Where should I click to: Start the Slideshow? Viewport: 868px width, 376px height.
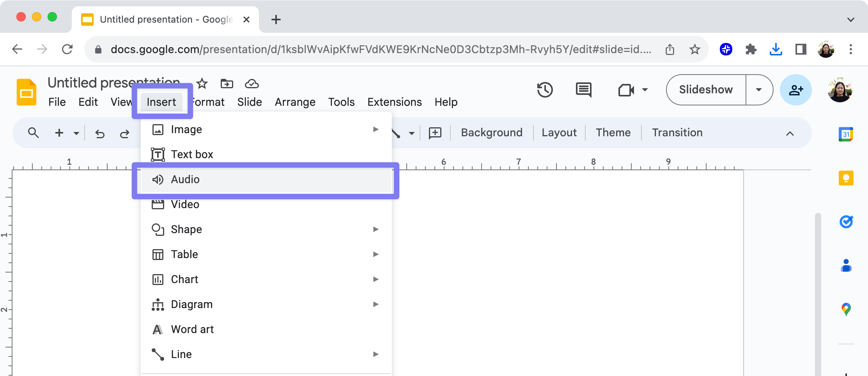pyautogui.click(x=706, y=90)
